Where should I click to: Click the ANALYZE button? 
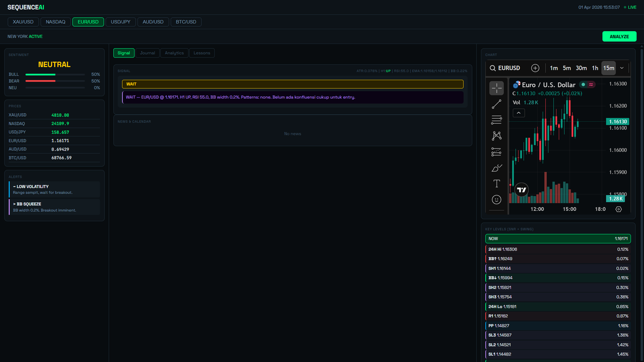[x=619, y=36]
